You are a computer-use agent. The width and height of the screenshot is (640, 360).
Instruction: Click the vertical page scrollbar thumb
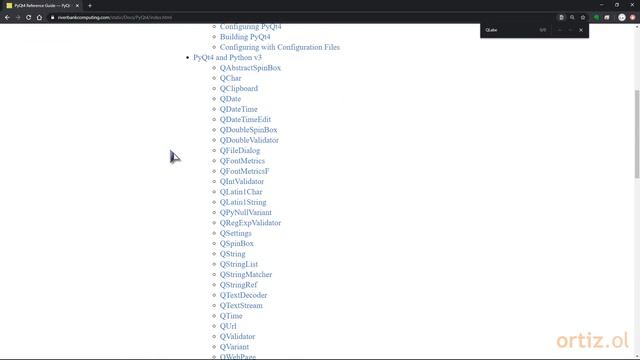(637, 134)
